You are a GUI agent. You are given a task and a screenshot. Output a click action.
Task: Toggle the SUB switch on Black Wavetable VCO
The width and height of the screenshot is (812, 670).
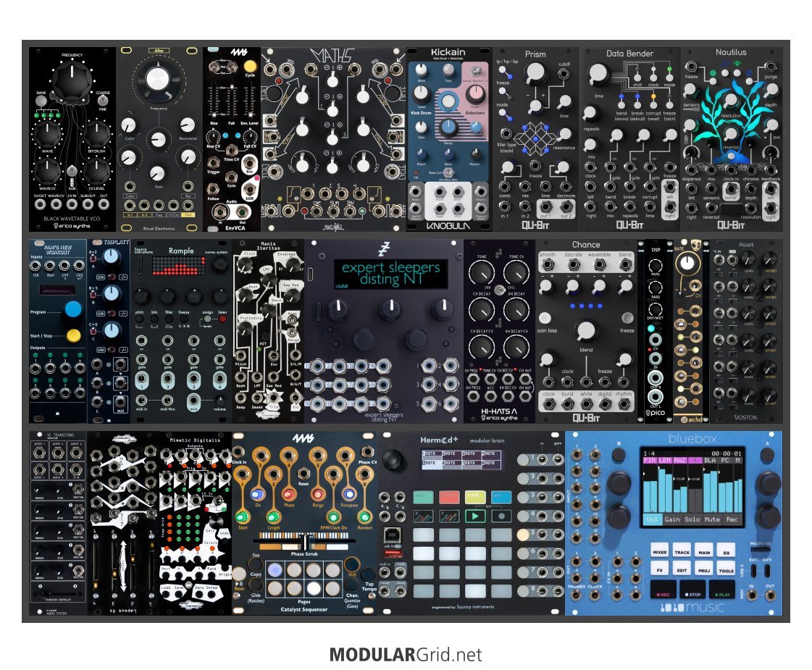coord(72,172)
